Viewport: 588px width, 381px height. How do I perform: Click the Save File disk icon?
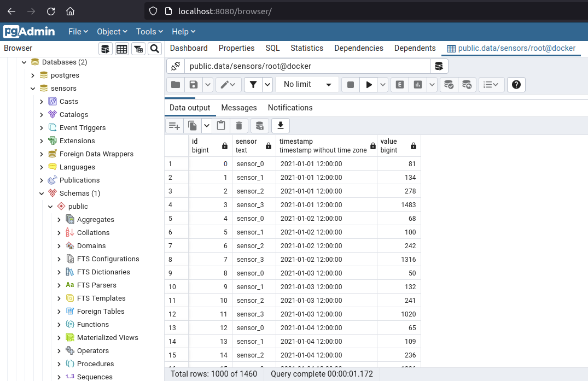pos(194,85)
